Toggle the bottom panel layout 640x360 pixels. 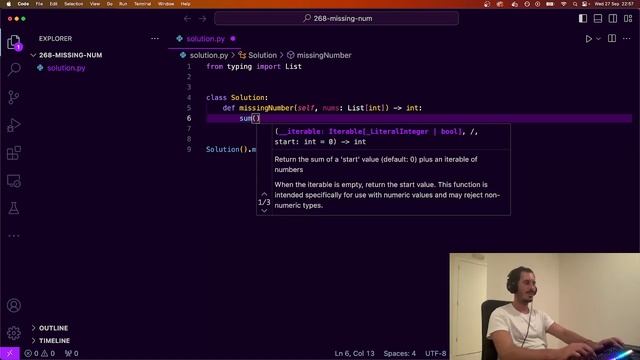(x=598, y=18)
